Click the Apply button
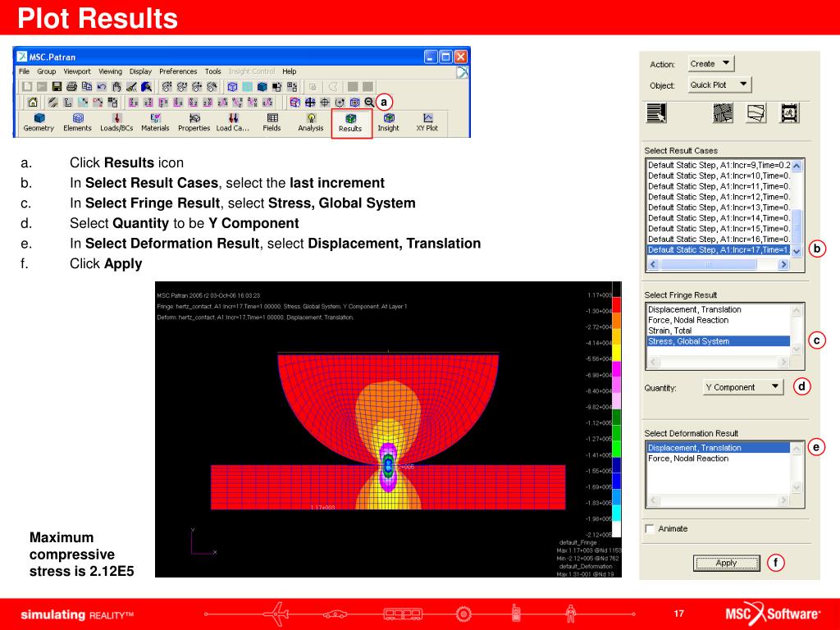Image resolution: width=840 pixels, height=630 pixels. [x=727, y=563]
